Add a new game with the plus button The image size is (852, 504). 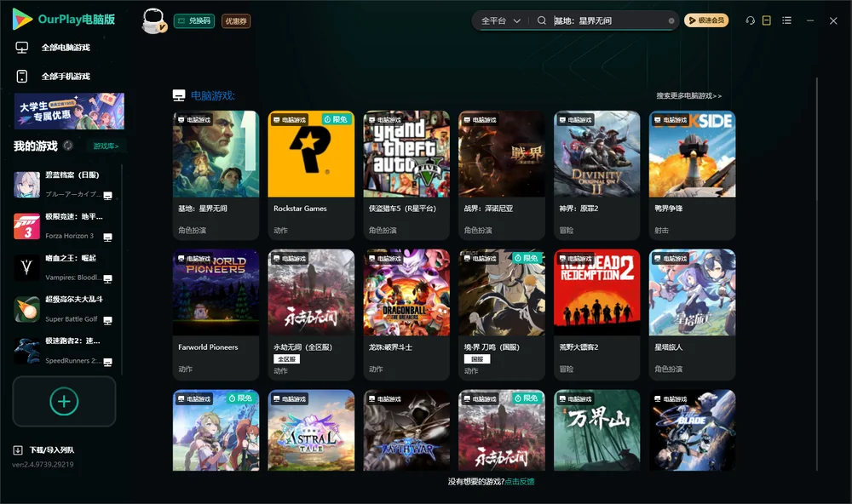(x=64, y=401)
